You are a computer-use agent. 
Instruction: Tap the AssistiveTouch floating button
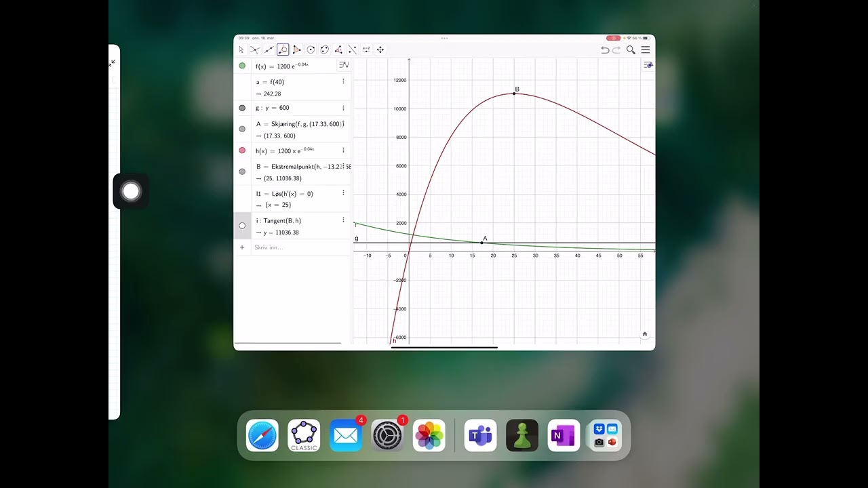pyautogui.click(x=131, y=192)
